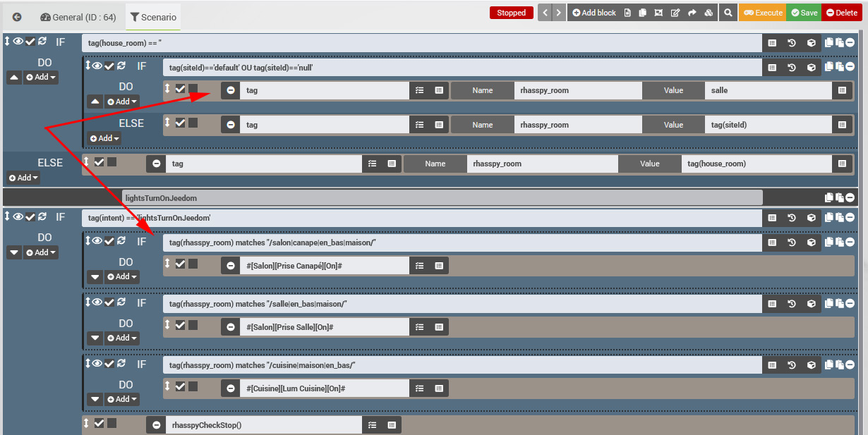
Task: Open Add dropdown under salle|en_bas DO
Action: tap(122, 338)
